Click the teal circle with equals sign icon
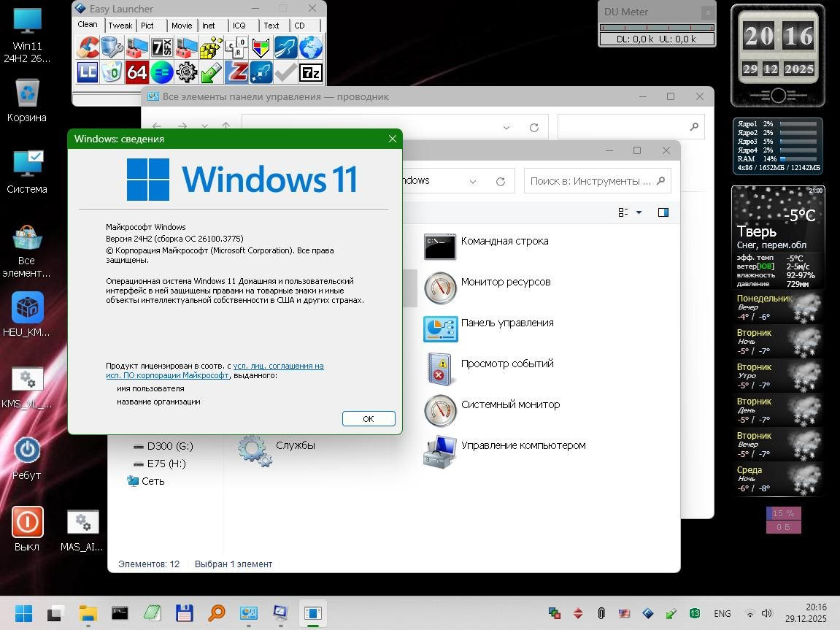Image resolution: width=840 pixels, height=630 pixels. (x=161, y=72)
